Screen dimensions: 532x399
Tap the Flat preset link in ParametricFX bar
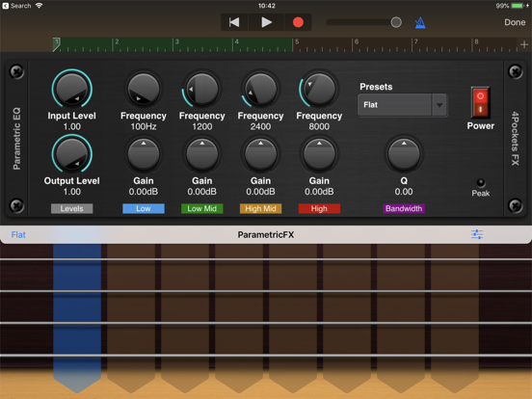18,235
